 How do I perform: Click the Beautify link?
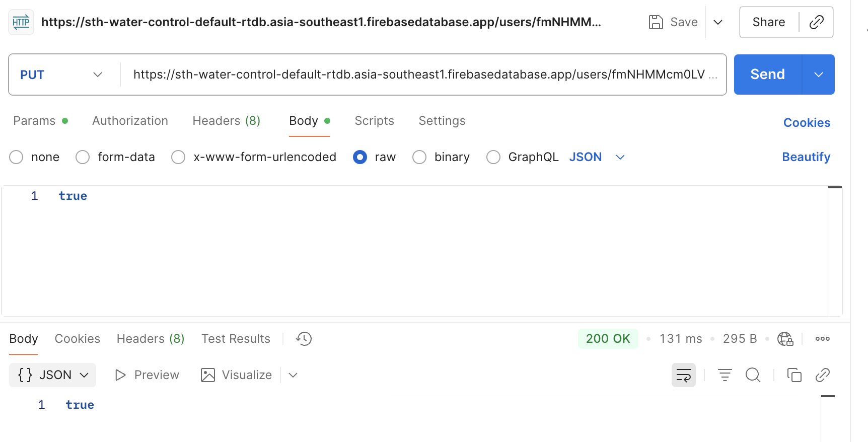coord(806,157)
